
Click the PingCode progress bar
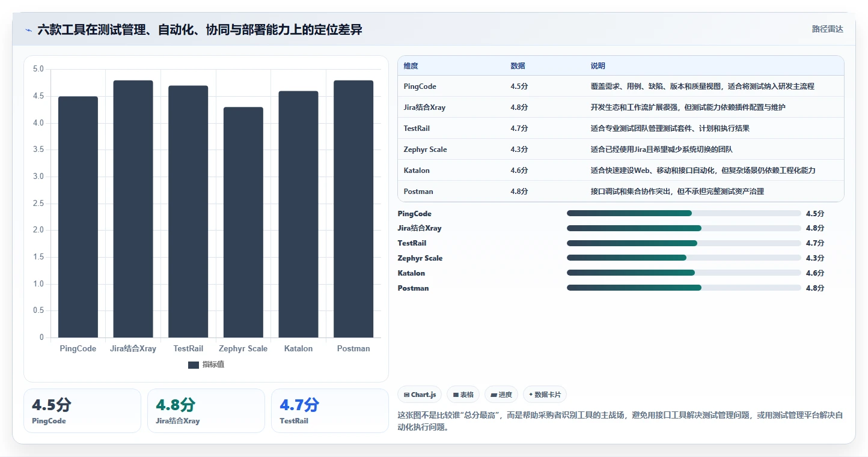point(684,213)
